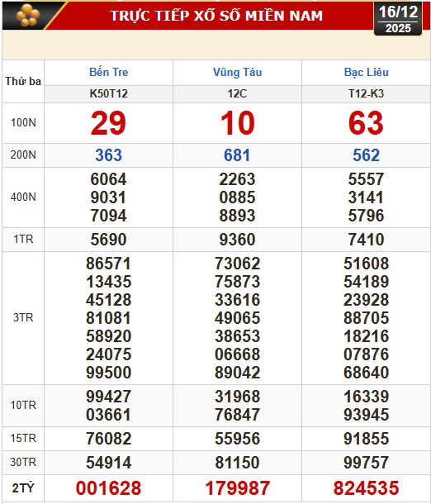Click the 1TR prize label
This screenshot has height=504, width=431.
(23, 239)
